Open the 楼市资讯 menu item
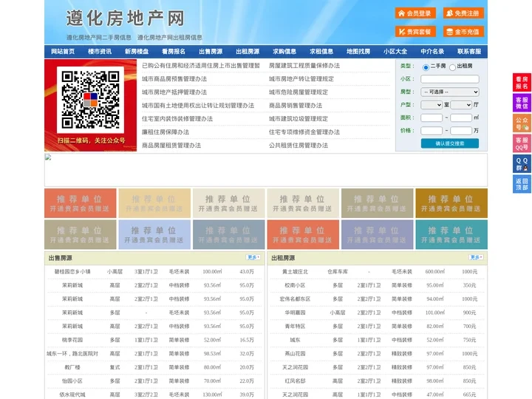532x399 pixels. pos(100,52)
